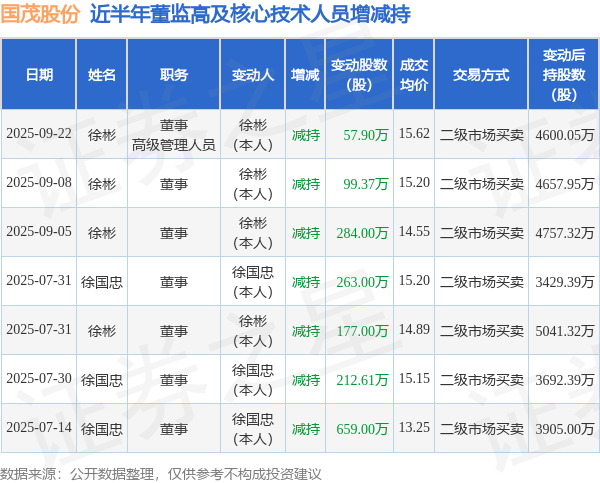Click the average price 15.62
This screenshot has height=483, width=600.
[x=414, y=134]
